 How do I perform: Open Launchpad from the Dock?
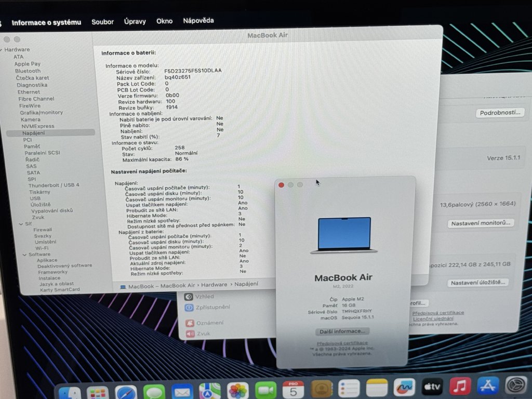[98, 393]
